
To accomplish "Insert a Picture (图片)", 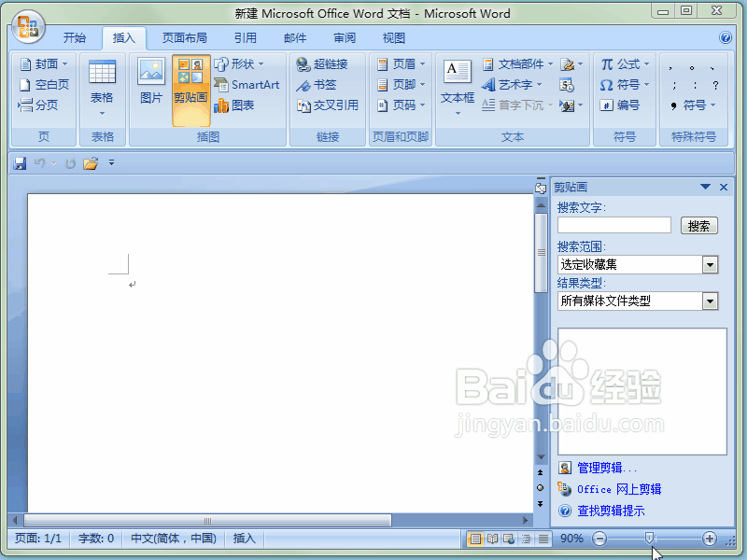I will click(x=151, y=81).
